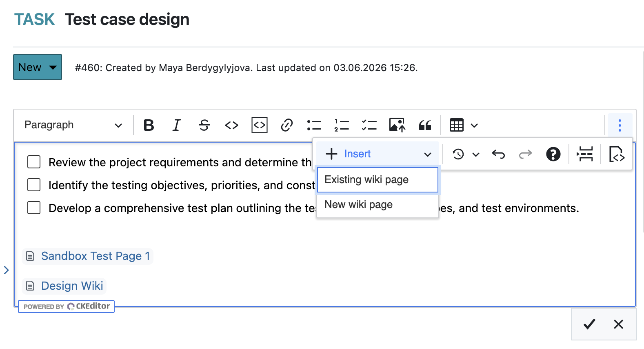This screenshot has width=644, height=349.
Task: Toggle italic formatting
Action: pos(176,125)
